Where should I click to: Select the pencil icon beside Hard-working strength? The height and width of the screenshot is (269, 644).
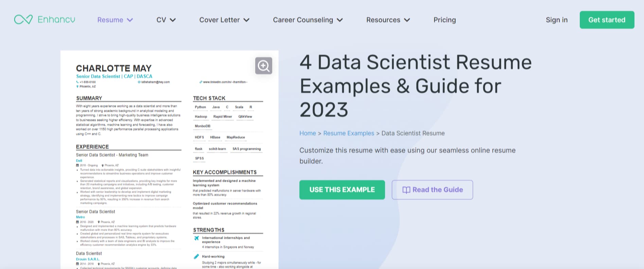pos(196,257)
